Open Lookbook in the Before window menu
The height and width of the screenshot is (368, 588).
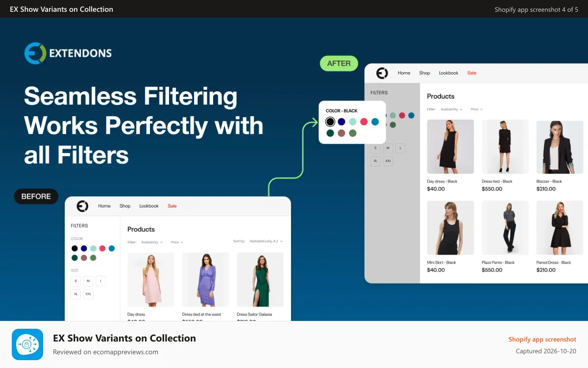(x=149, y=206)
